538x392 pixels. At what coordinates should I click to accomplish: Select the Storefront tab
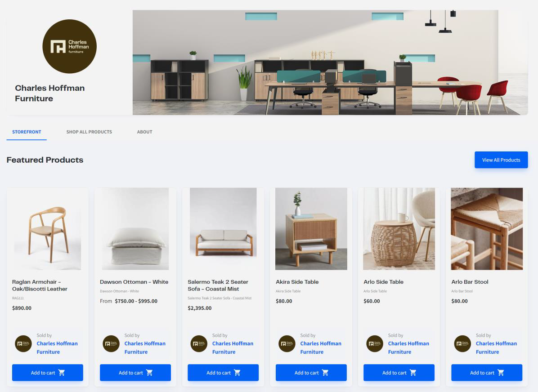[27, 132]
